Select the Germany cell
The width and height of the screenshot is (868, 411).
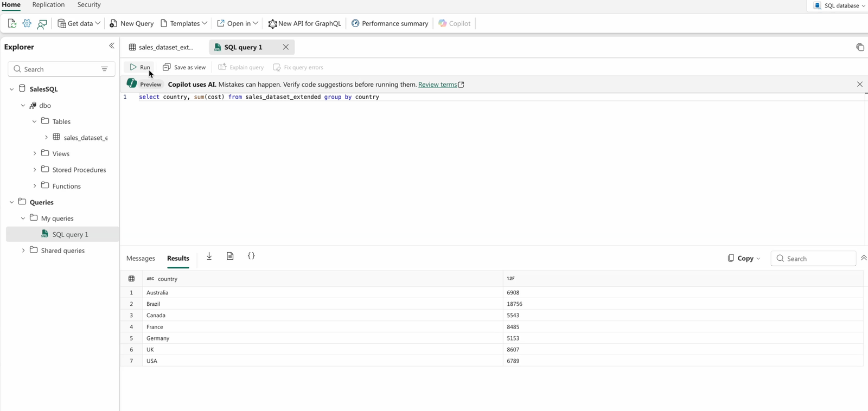tap(323, 338)
